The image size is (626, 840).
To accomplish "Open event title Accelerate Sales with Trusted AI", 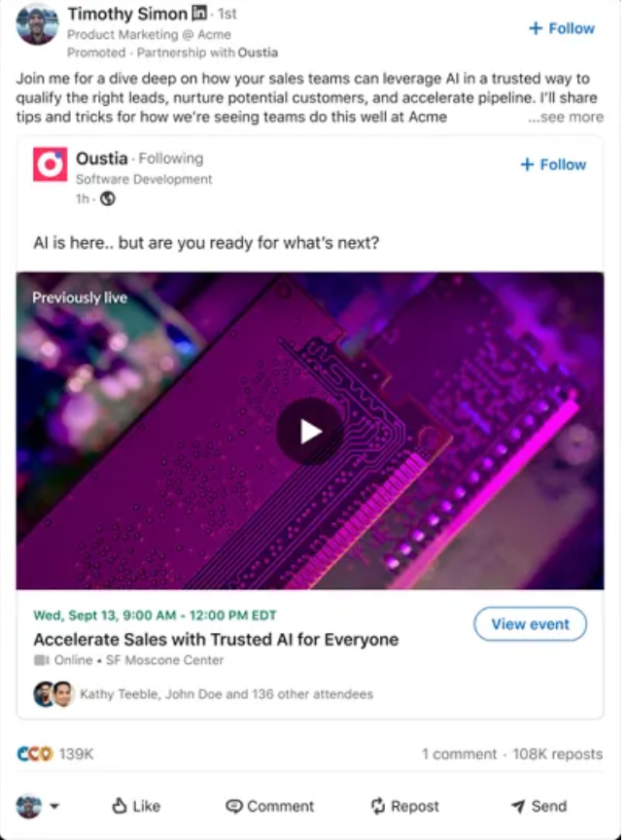I will [x=216, y=639].
